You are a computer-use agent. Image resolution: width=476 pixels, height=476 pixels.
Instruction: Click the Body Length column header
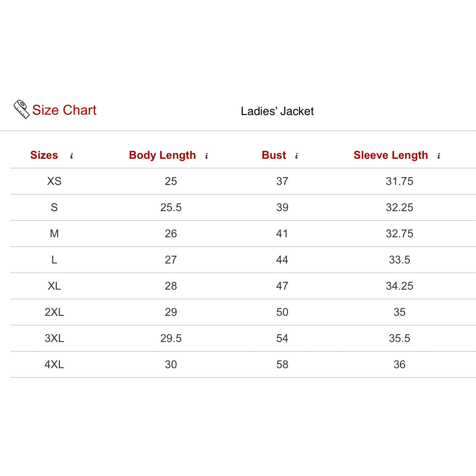click(162, 155)
